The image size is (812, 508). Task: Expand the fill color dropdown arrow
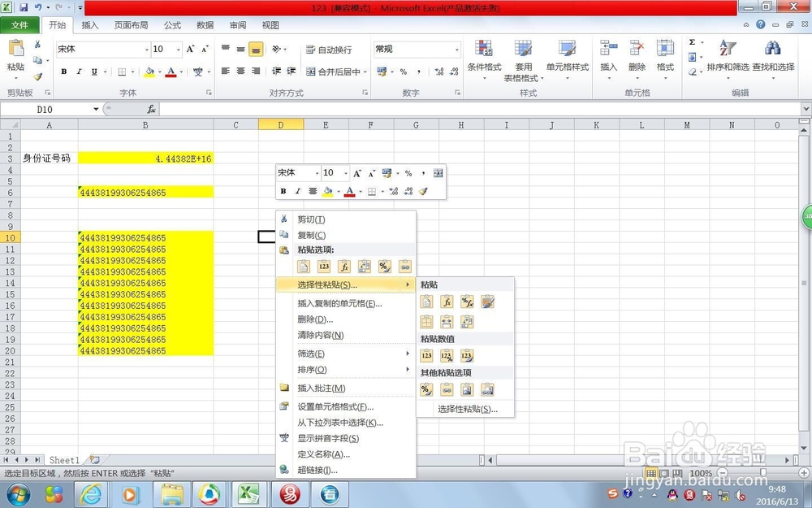[339, 192]
